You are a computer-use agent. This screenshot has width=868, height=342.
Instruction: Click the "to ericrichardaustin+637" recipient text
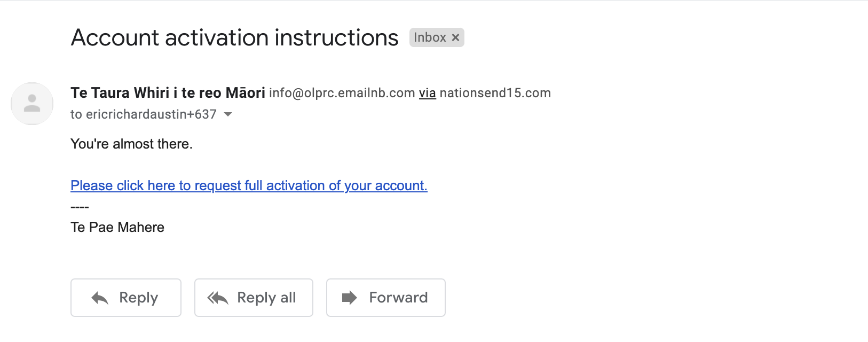[143, 114]
